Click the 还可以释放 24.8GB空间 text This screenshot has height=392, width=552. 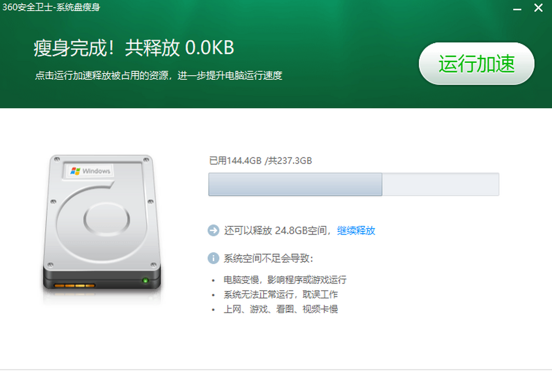[278, 231]
